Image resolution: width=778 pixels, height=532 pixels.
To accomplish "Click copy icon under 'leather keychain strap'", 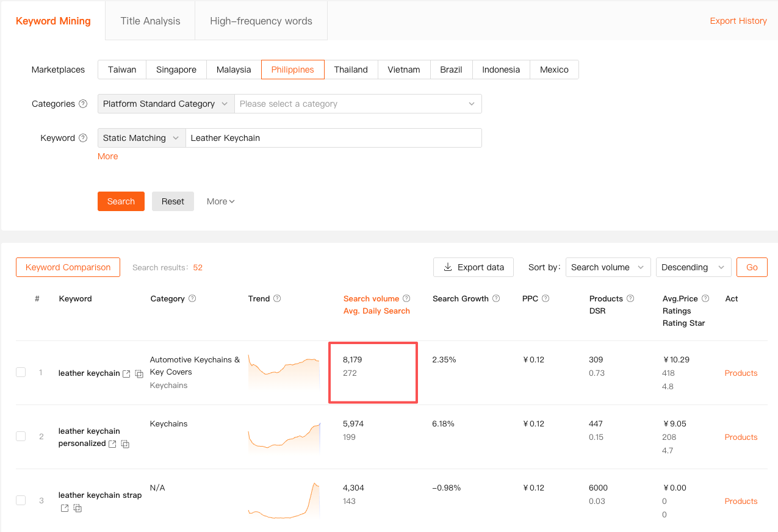I will pos(77,508).
